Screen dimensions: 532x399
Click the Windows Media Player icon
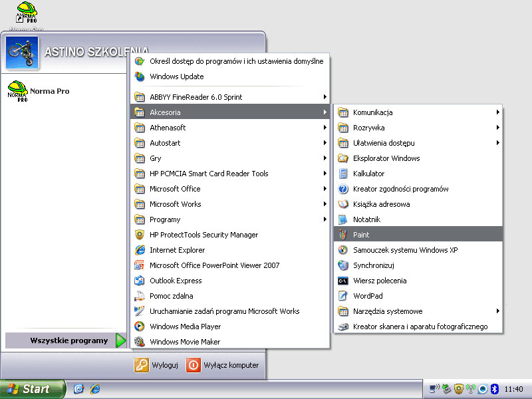click(140, 327)
